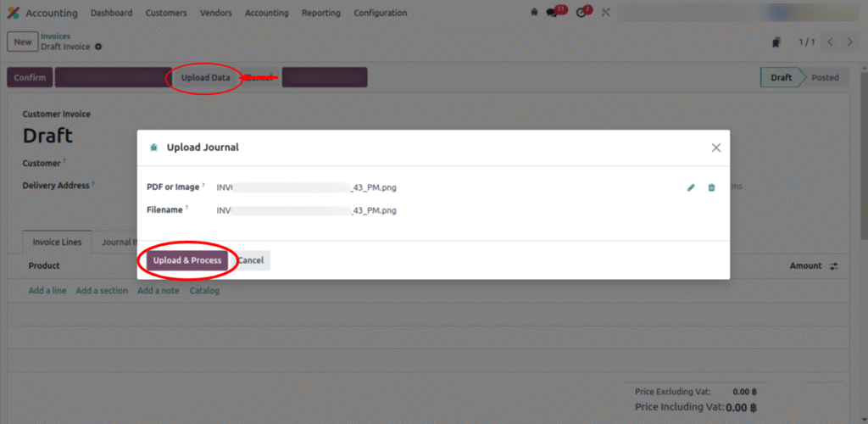Click the New button

pyautogui.click(x=23, y=42)
